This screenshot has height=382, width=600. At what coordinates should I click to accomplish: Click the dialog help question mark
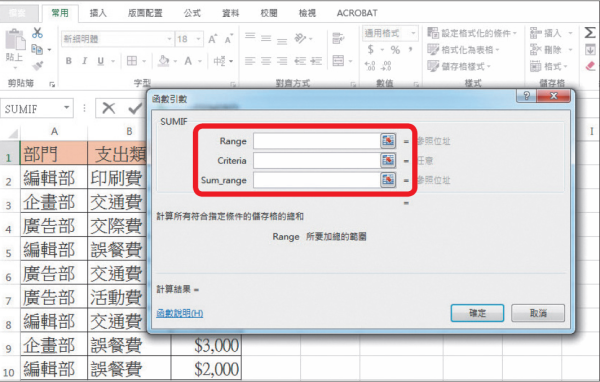coord(527,96)
